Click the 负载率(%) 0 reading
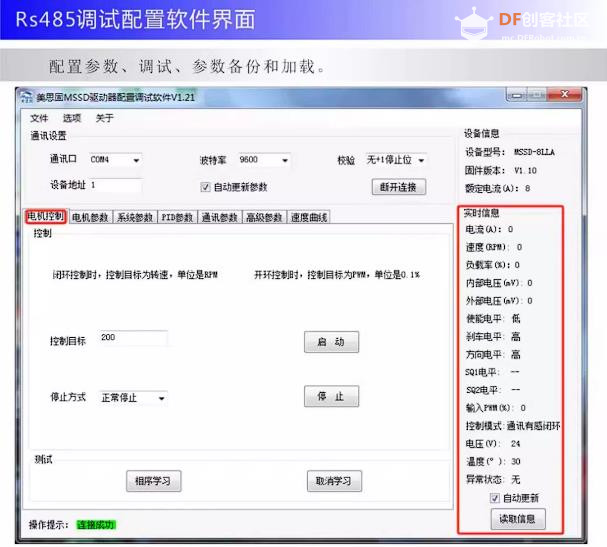 click(492, 265)
